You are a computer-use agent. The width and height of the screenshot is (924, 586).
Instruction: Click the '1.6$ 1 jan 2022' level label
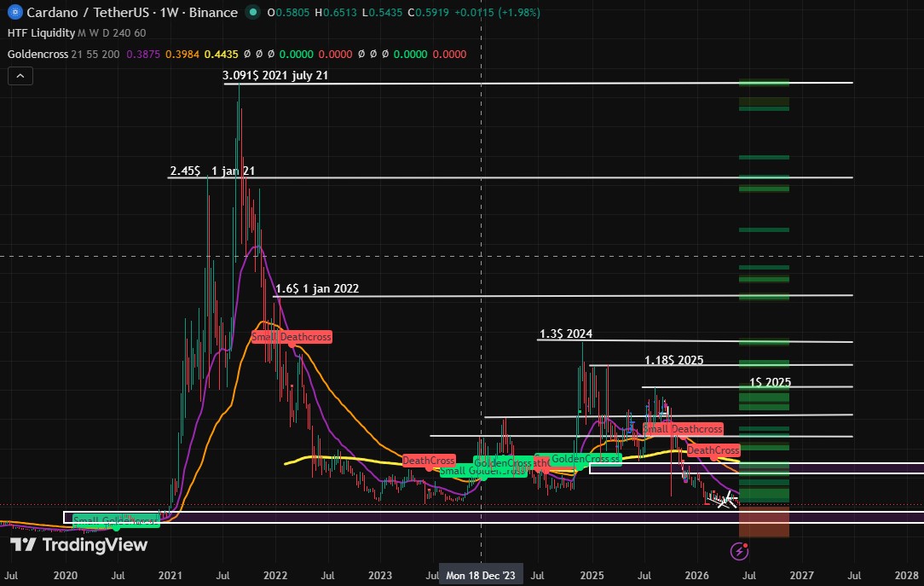tap(317, 288)
